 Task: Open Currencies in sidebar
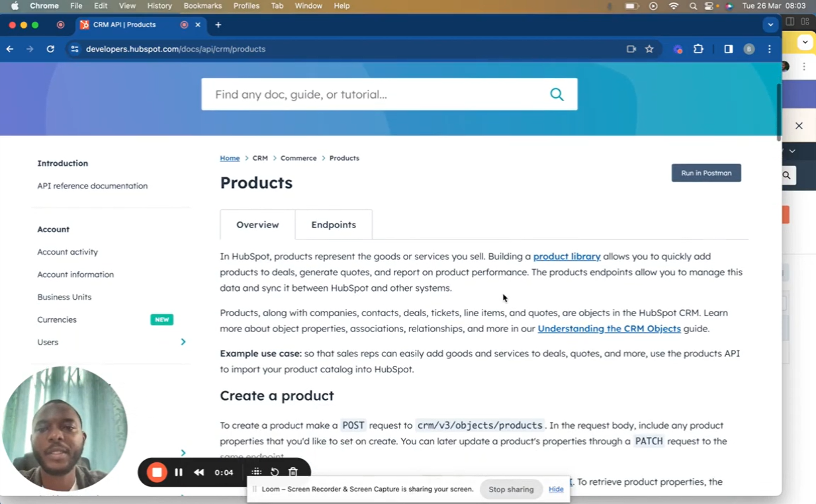(57, 319)
